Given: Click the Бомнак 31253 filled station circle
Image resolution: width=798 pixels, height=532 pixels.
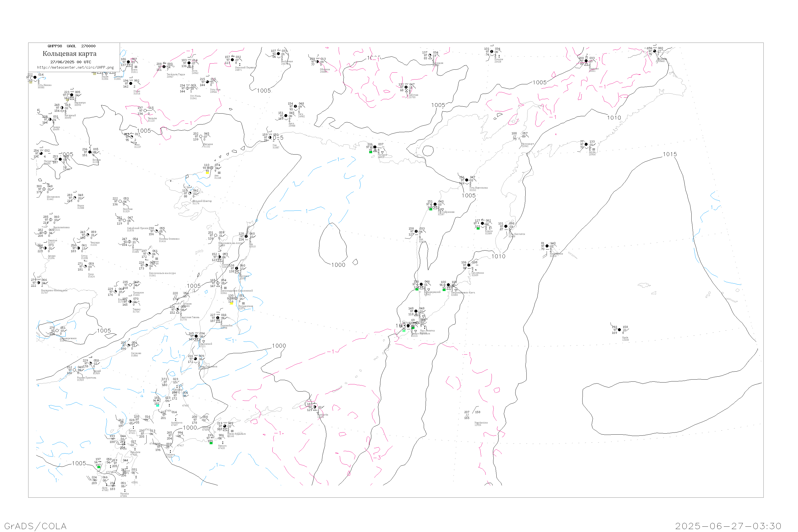Looking at the screenshot, I should (x=90, y=152).
